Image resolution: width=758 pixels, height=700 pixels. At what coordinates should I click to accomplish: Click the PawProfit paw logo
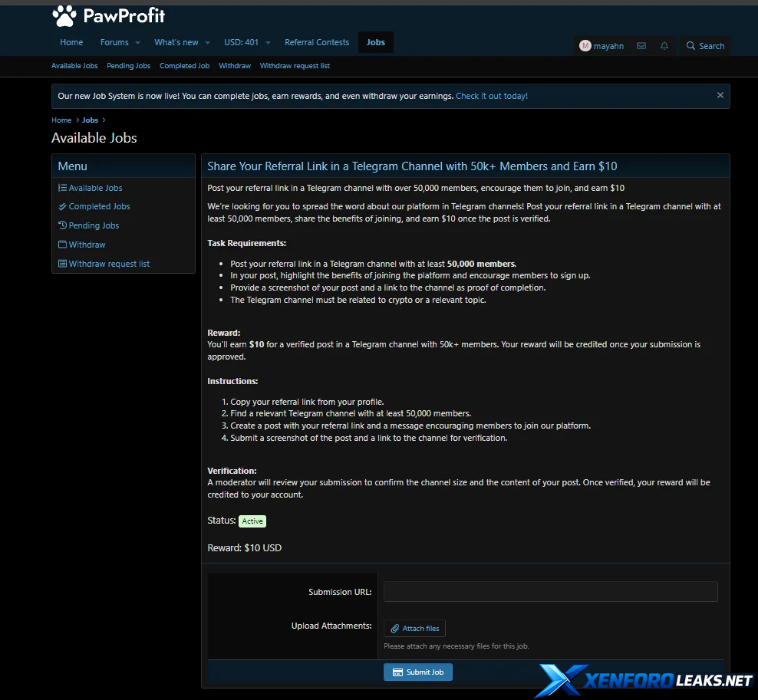(64, 15)
